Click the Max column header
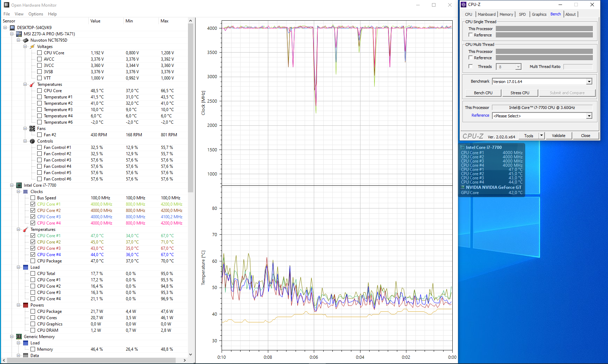Image resolution: width=608 pixels, height=364 pixels. 164,21
